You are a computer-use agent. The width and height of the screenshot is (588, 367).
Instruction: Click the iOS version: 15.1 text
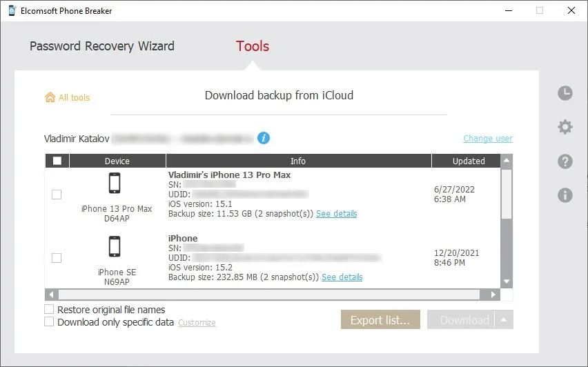pyautogui.click(x=200, y=204)
